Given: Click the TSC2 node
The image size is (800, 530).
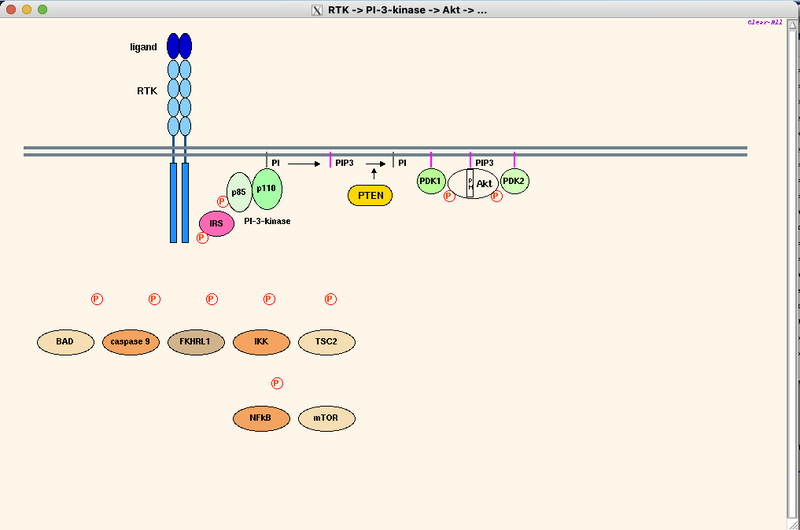Looking at the screenshot, I should coord(327,342).
